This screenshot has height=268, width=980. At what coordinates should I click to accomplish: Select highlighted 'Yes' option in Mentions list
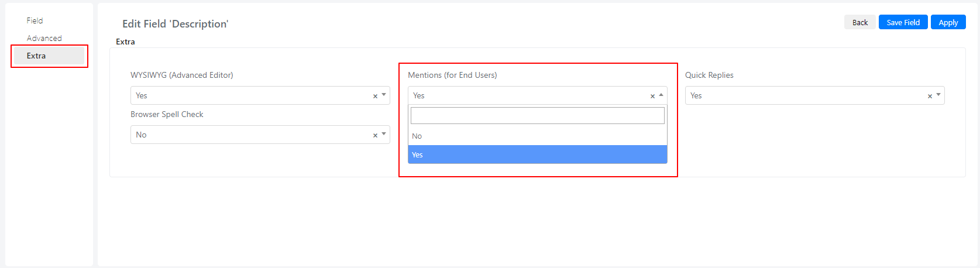click(x=538, y=154)
